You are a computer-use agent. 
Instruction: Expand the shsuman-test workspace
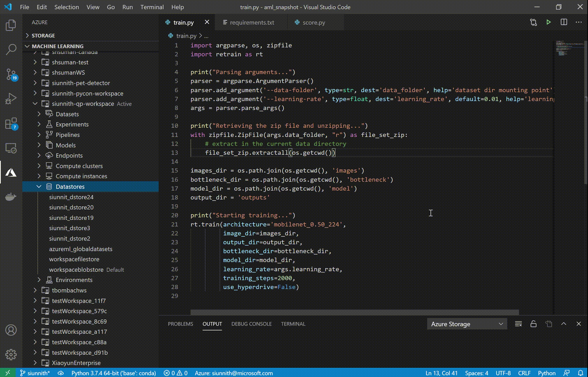pyautogui.click(x=35, y=62)
